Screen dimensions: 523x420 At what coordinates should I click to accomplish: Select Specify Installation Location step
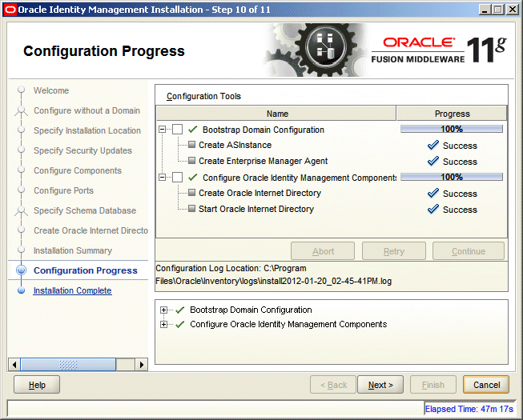pos(87,130)
